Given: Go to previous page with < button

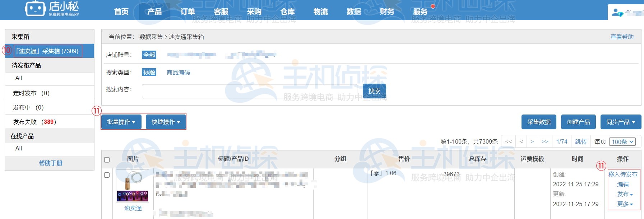Looking at the screenshot, I should (521, 141).
